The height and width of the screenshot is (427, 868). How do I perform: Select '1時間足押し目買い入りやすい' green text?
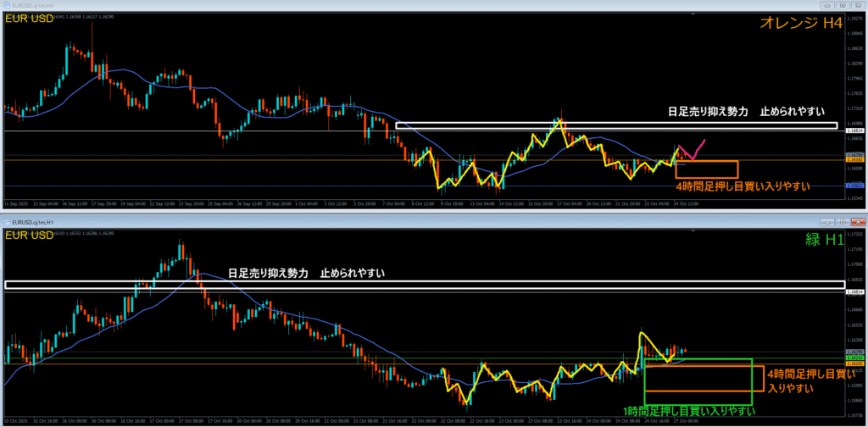689,411
